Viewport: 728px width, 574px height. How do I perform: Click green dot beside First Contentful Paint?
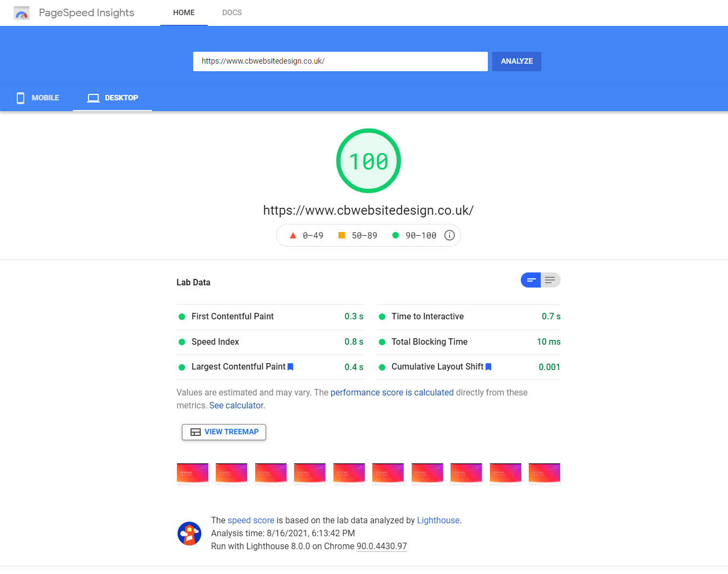click(182, 317)
